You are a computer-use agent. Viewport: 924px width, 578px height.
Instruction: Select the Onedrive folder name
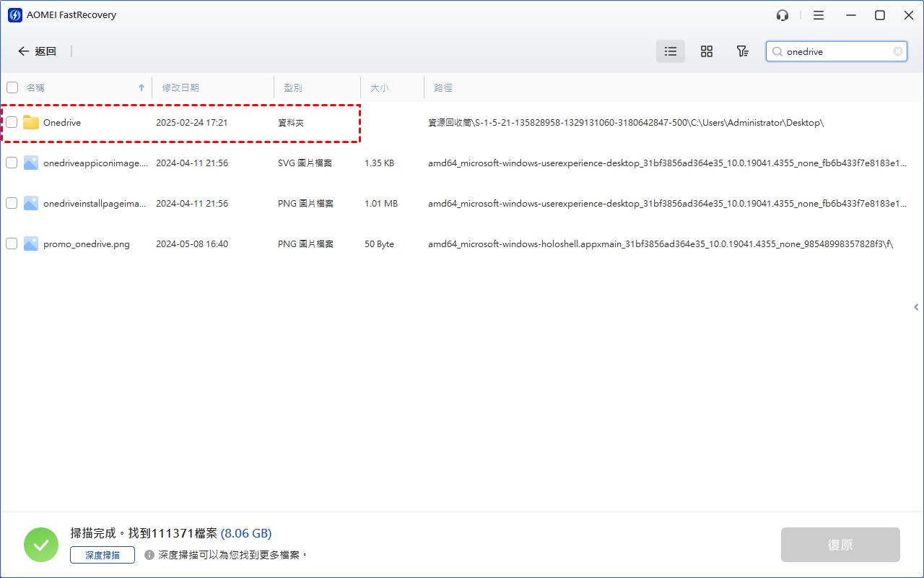(62, 123)
